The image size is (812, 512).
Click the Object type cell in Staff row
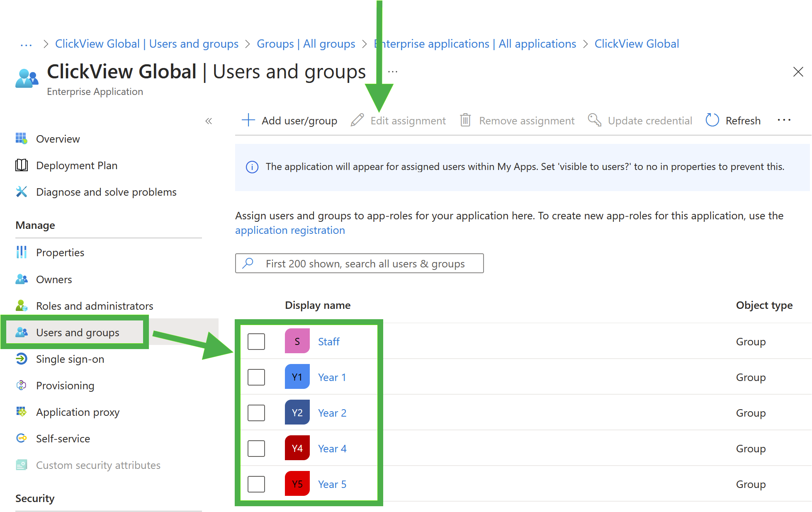[751, 342]
